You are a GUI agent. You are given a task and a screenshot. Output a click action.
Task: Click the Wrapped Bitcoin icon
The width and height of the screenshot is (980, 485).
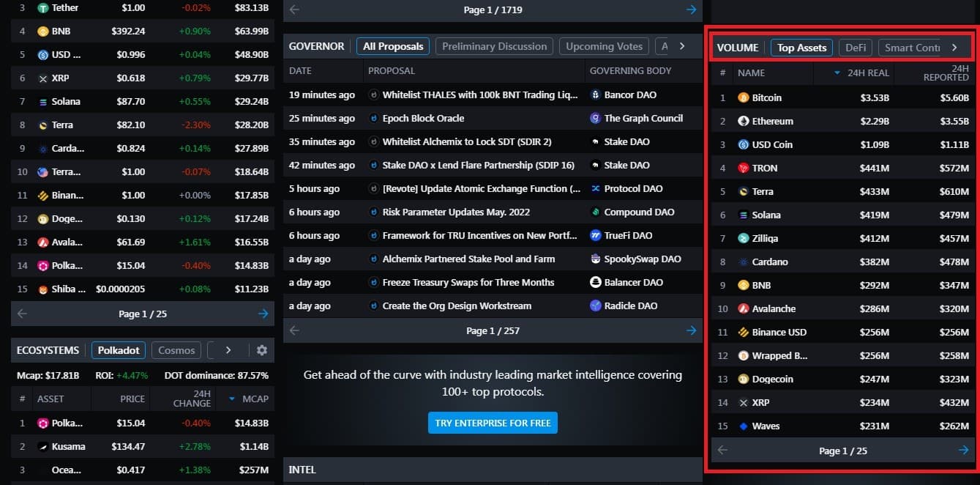[744, 355]
